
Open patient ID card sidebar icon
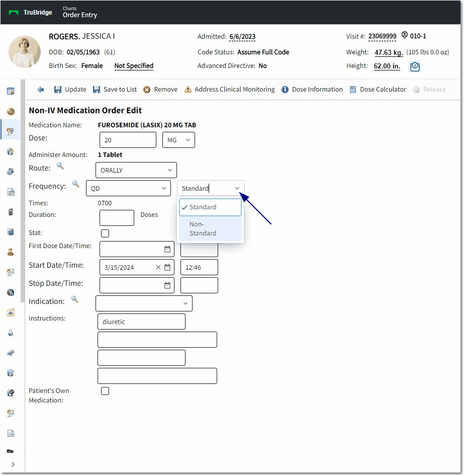tap(11, 91)
